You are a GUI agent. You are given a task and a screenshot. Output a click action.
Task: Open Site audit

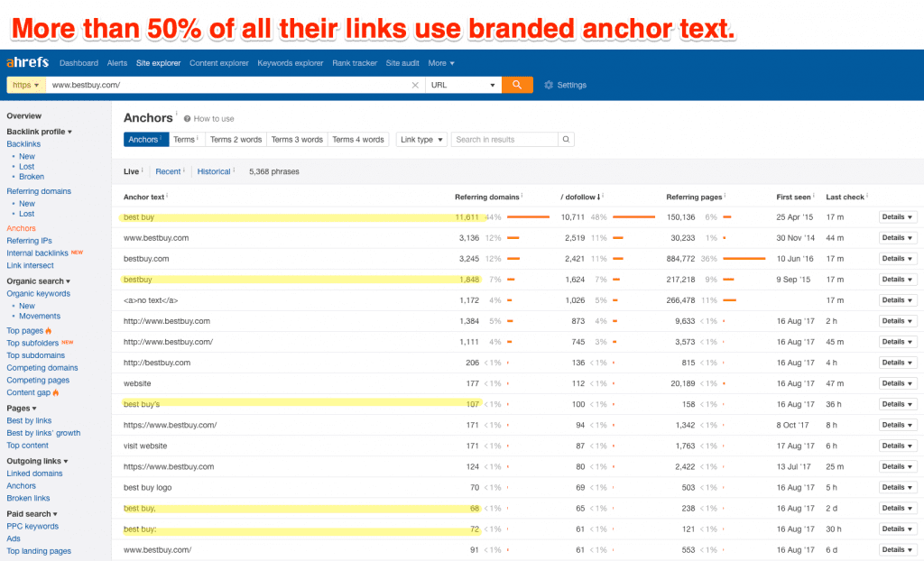[402, 63]
